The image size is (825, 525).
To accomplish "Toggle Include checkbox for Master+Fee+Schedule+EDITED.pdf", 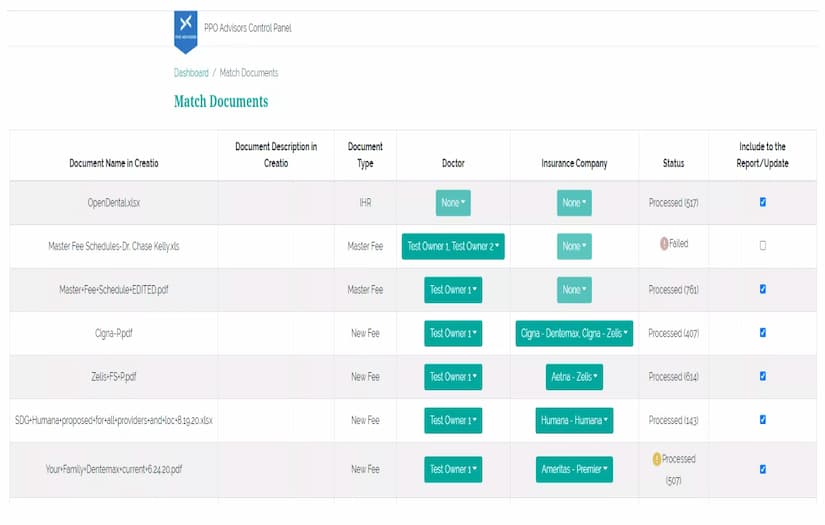I will tap(763, 289).
